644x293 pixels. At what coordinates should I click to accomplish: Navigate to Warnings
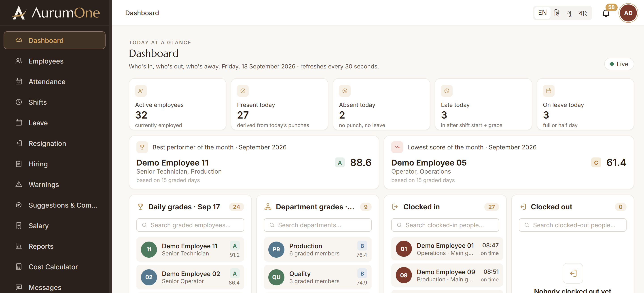(55, 185)
